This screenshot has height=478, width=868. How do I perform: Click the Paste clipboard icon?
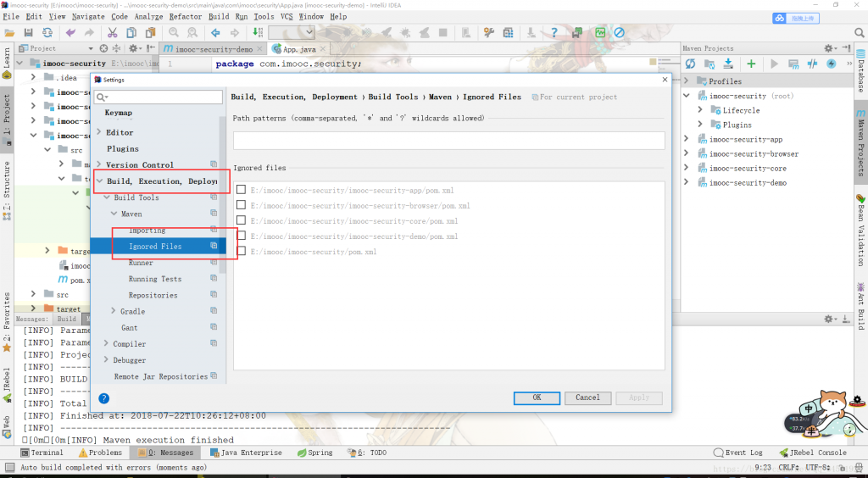[x=151, y=33]
